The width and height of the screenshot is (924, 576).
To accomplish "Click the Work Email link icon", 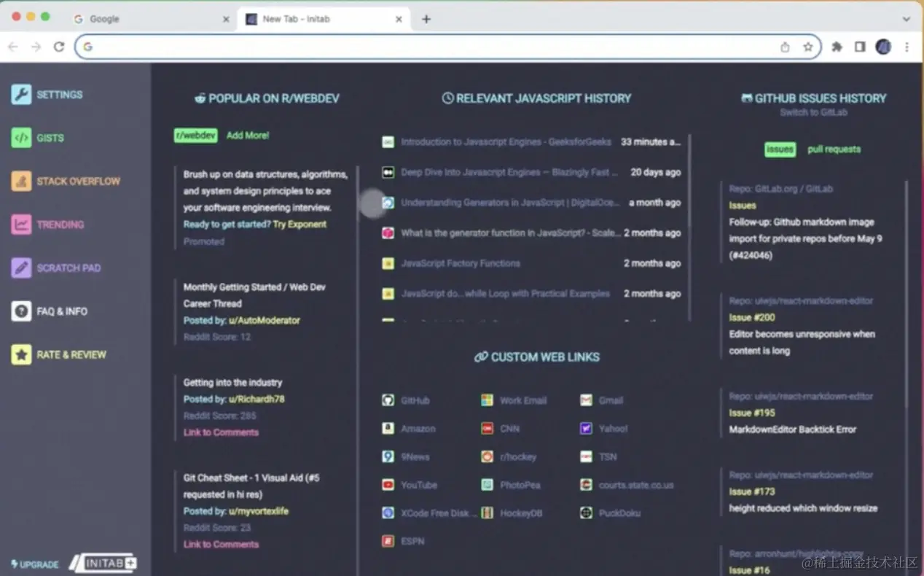I will [x=487, y=400].
